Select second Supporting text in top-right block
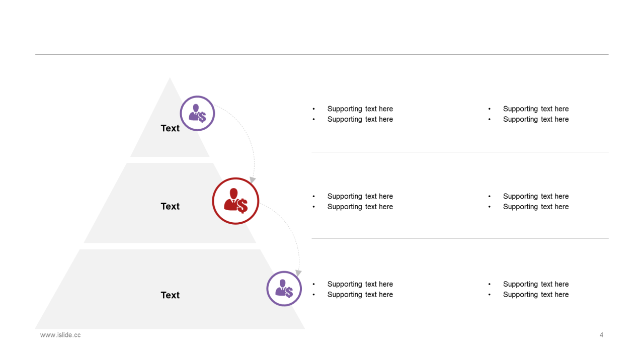This screenshot has width=644, height=362. click(x=536, y=119)
